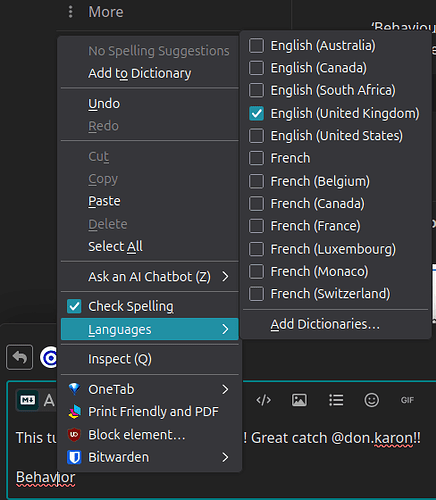Click Add Dictionaries… link
The height and width of the screenshot is (500, 436).
[325, 324]
